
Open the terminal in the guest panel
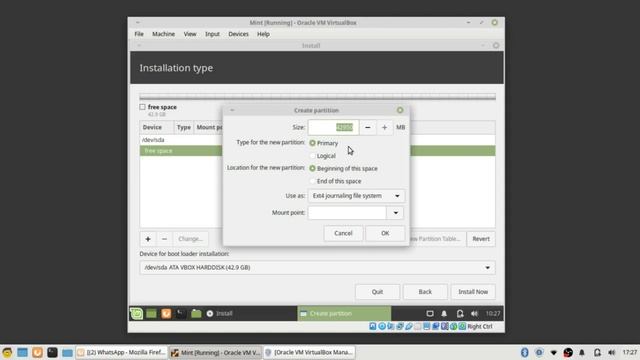(181, 313)
